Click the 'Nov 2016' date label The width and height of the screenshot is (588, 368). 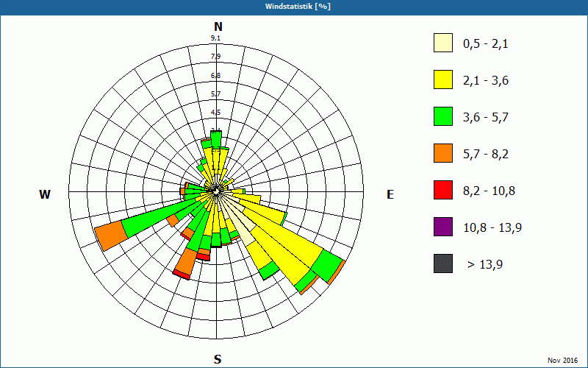pos(562,360)
